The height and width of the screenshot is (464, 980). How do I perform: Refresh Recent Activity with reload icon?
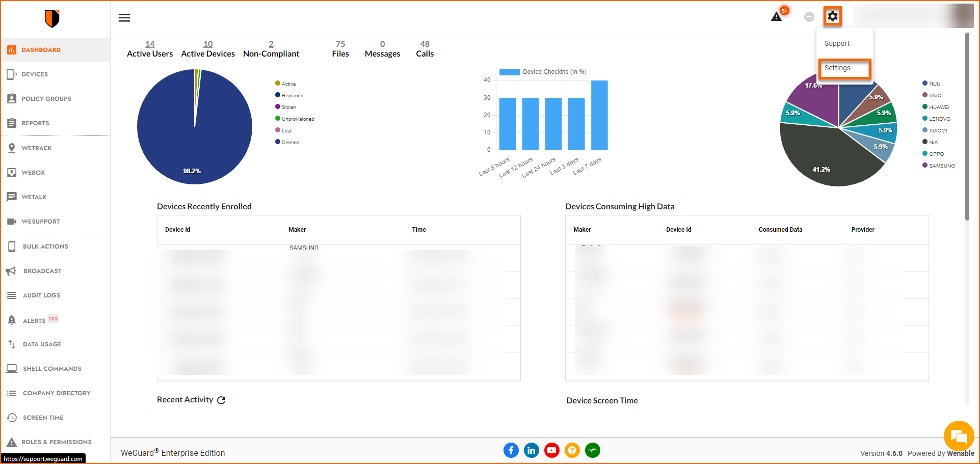click(221, 400)
